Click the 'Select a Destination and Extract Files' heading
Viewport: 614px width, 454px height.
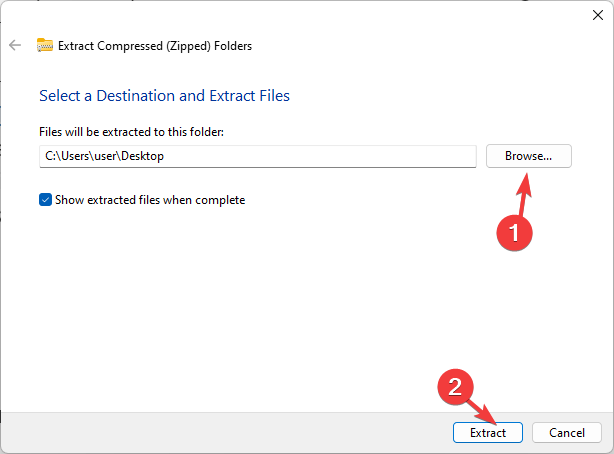tap(164, 96)
